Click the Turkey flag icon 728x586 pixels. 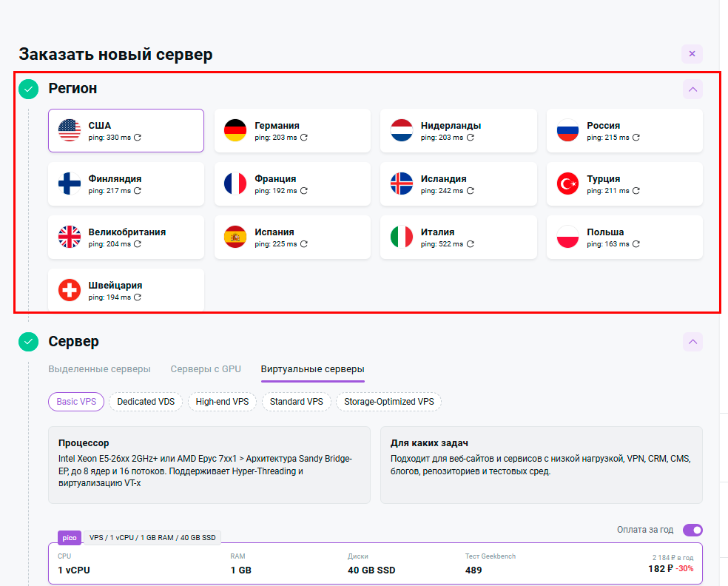[567, 184]
